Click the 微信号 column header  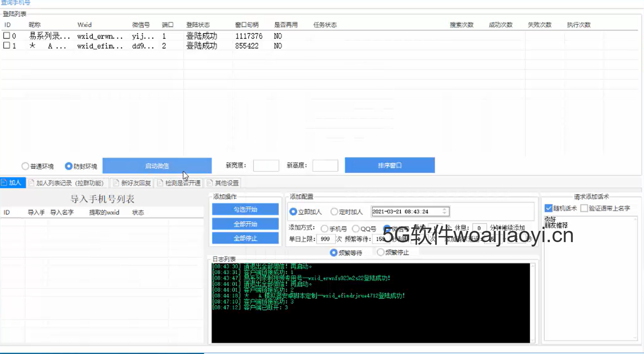pos(141,25)
